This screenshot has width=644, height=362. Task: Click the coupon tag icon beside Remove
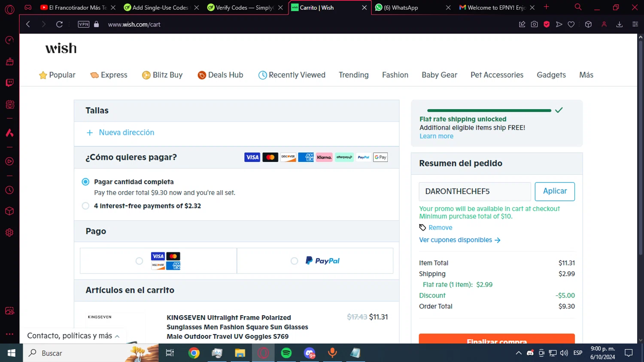pyautogui.click(x=423, y=228)
